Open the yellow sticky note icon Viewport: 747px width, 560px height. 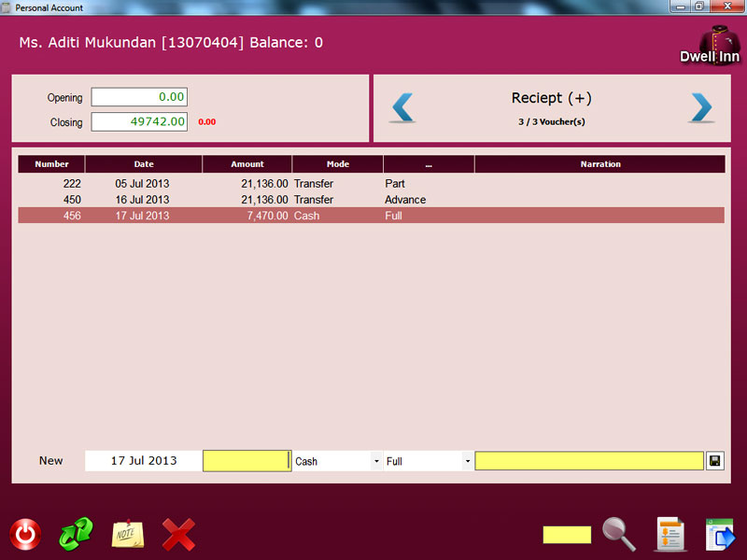click(x=128, y=535)
